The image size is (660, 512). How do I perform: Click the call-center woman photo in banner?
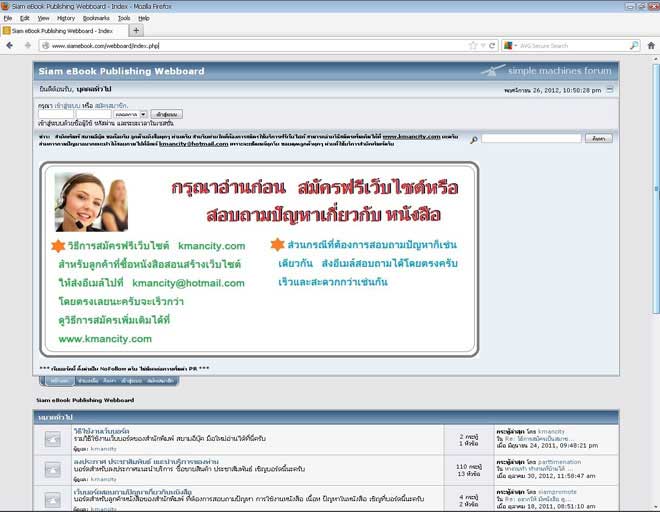point(91,202)
